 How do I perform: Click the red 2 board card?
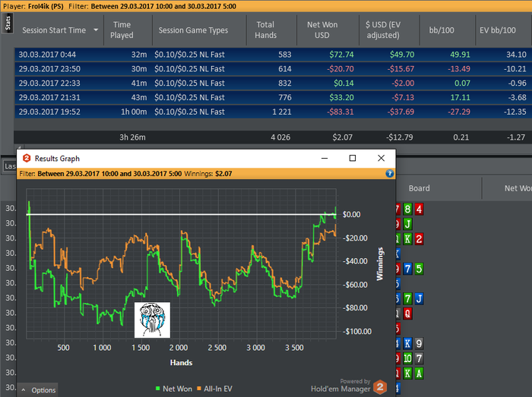click(x=419, y=239)
